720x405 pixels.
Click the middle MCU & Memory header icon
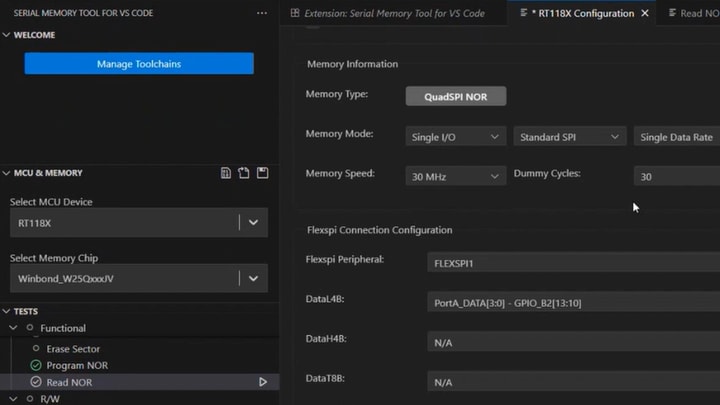coord(244,173)
